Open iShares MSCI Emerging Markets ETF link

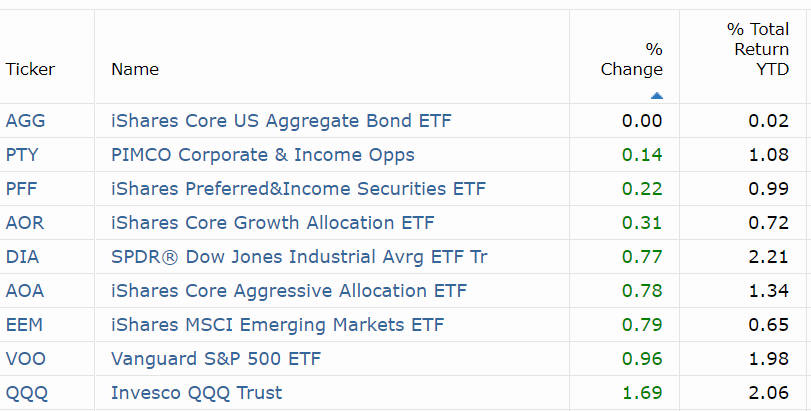coord(277,325)
